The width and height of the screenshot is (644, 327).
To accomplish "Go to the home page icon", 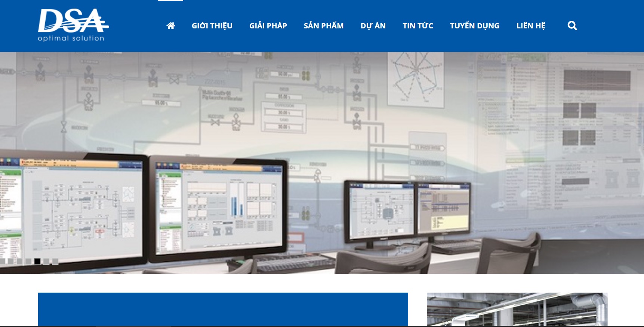I will (170, 26).
